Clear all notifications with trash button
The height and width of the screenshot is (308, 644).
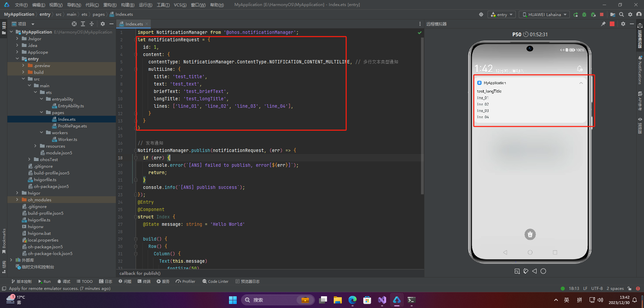(x=530, y=235)
